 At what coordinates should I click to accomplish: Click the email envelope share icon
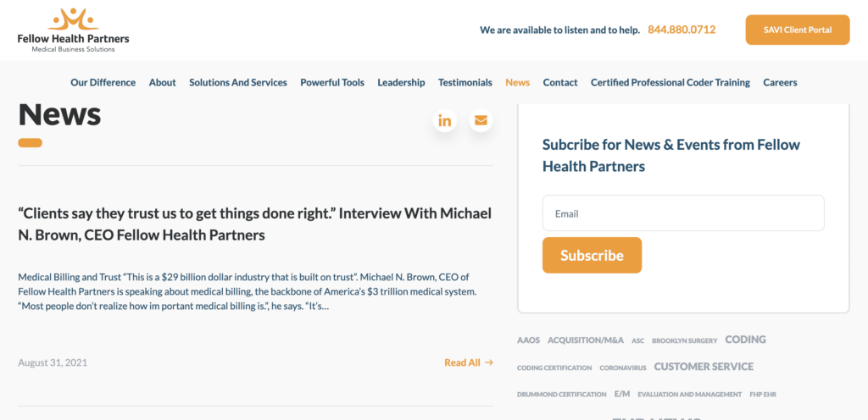tap(481, 120)
